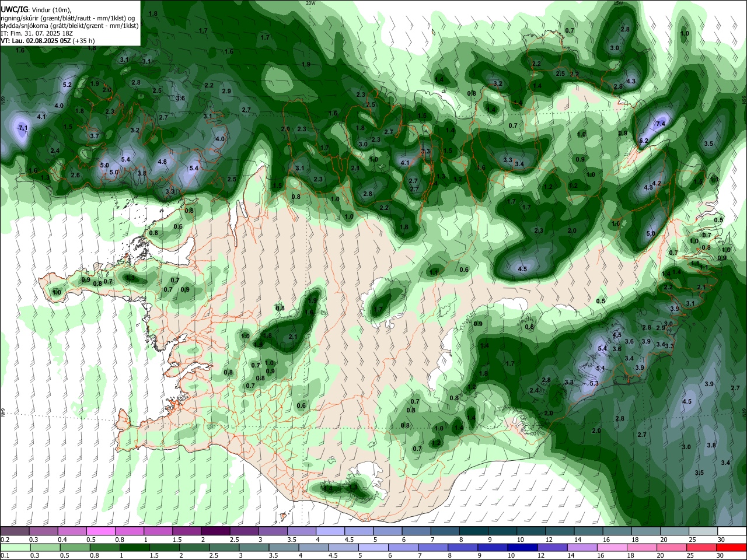Select the 12 teal swatch in the top legend row
This screenshot has height=560, width=747.
pyautogui.click(x=560, y=531)
